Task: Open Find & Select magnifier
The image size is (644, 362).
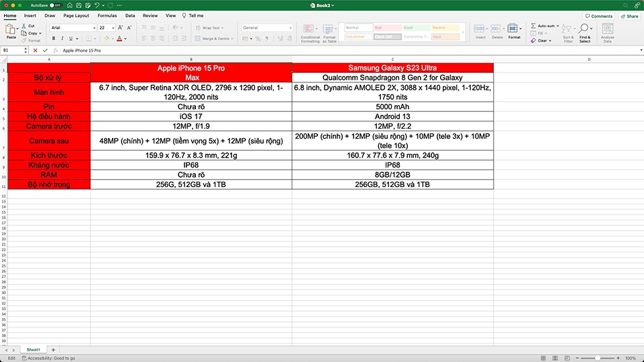Action: (584, 34)
